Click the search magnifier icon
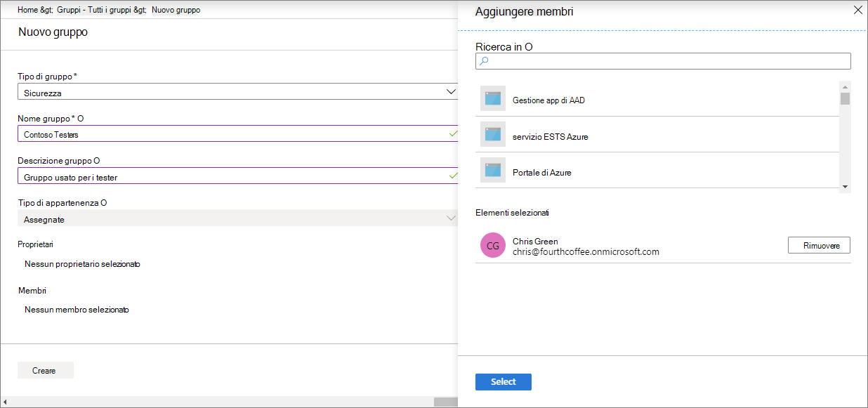 (x=484, y=61)
